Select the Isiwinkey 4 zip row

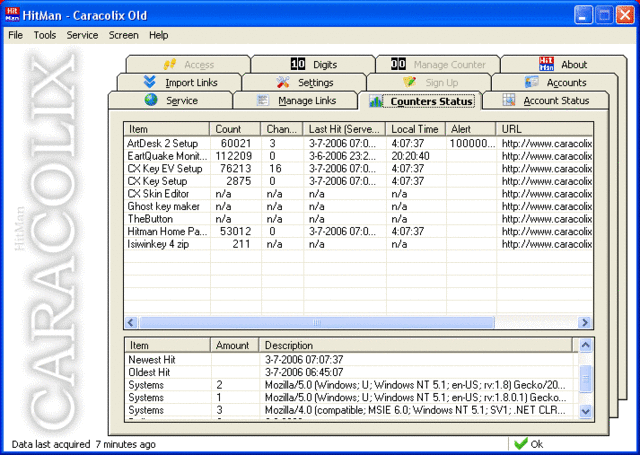pos(358,244)
